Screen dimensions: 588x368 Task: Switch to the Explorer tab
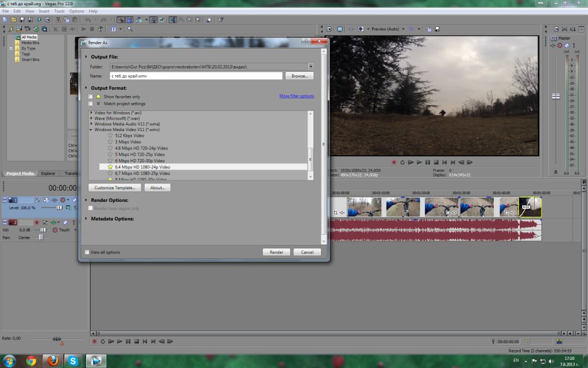pyautogui.click(x=48, y=173)
